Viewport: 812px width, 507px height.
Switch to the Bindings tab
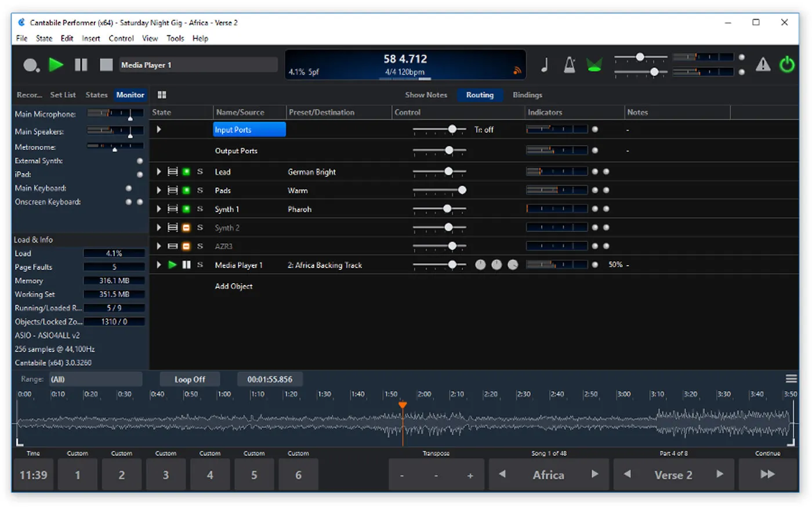coord(527,95)
